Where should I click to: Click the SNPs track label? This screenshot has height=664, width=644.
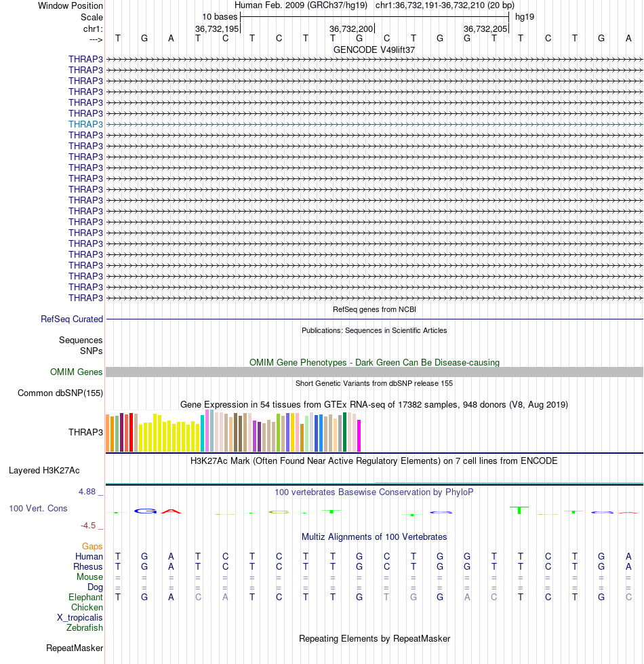(x=92, y=351)
